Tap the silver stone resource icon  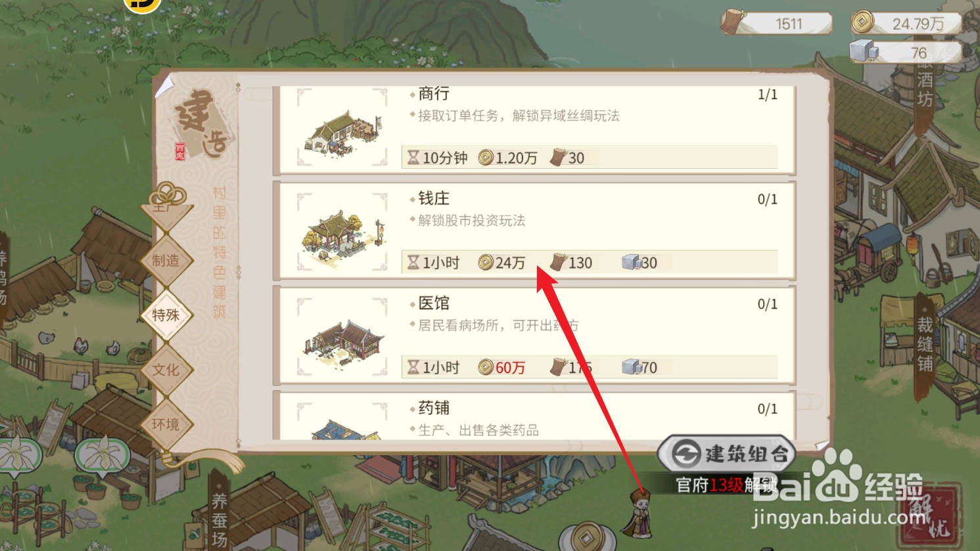(x=864, y=51)
